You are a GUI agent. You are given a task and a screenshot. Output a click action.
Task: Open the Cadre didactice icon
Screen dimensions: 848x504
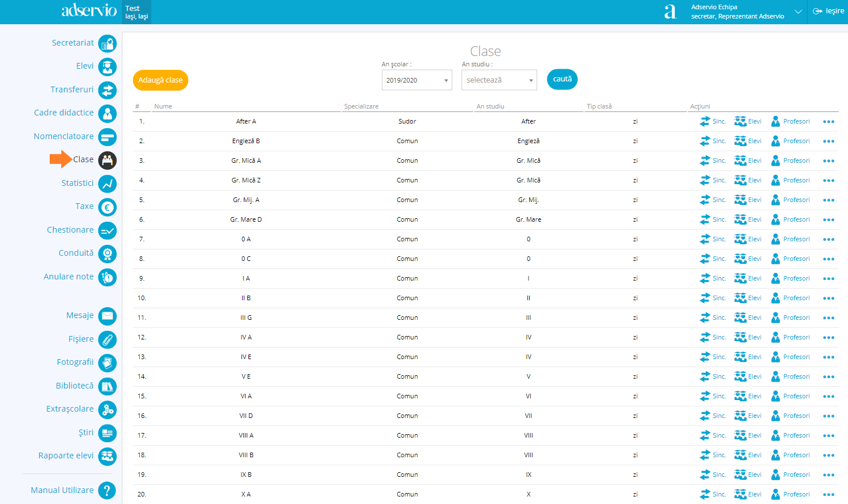[107, 114]
